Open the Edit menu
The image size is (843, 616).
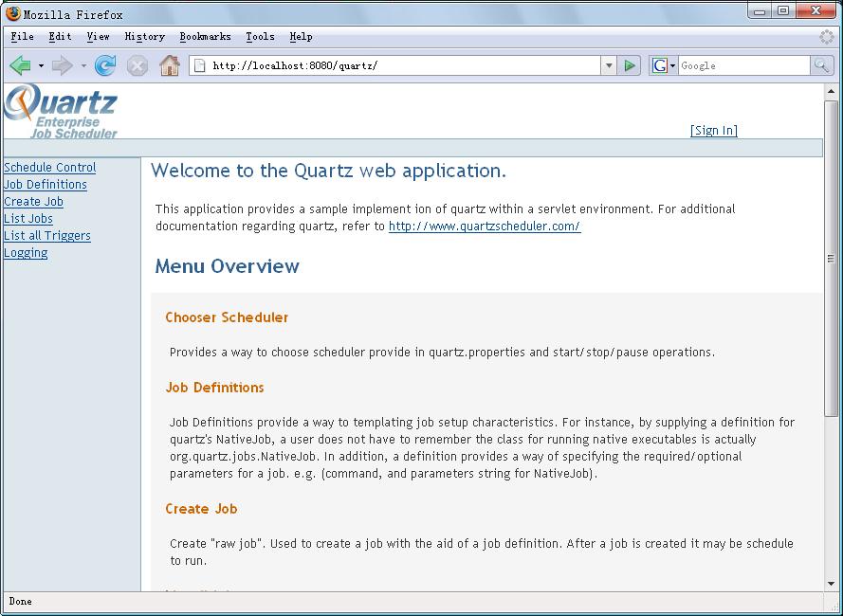pyautogui.click(x=60, y=37)
